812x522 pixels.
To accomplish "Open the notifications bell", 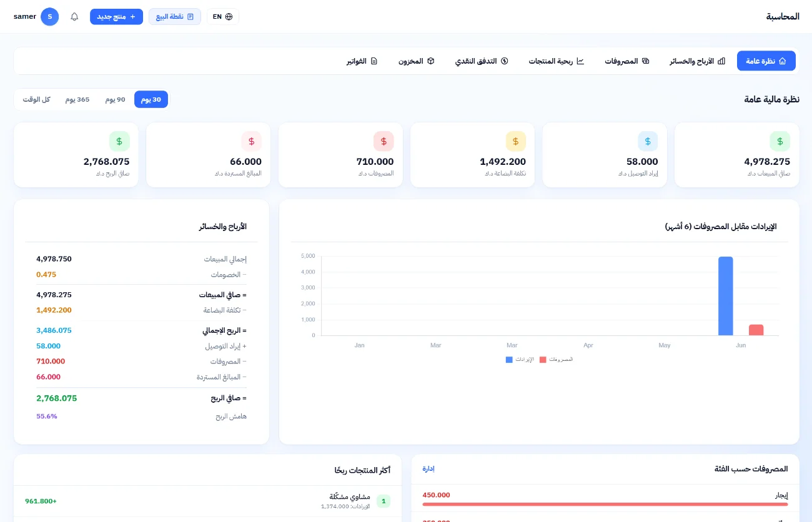I will [74, 17].
